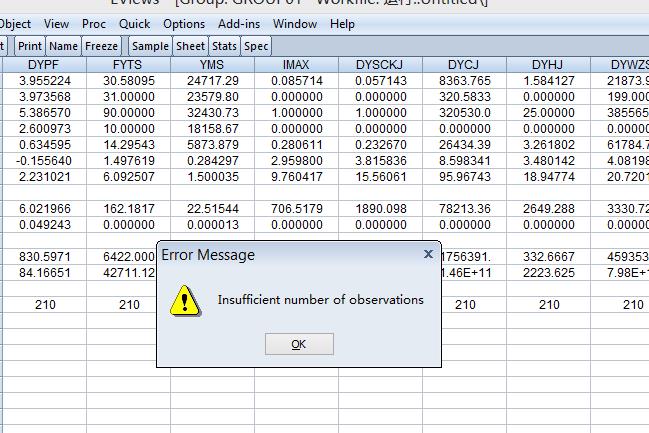Click cell value 6.021966

[x=45, y=209]
